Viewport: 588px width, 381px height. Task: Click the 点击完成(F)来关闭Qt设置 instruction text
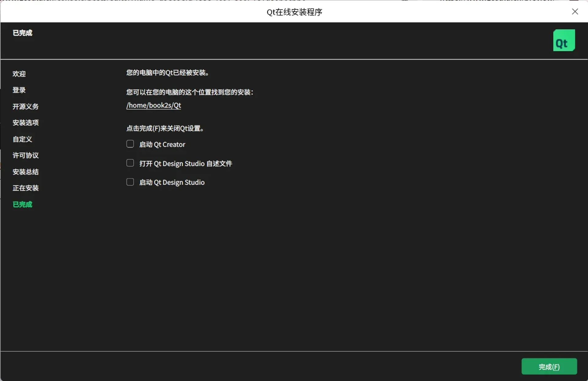coord(165,128)
